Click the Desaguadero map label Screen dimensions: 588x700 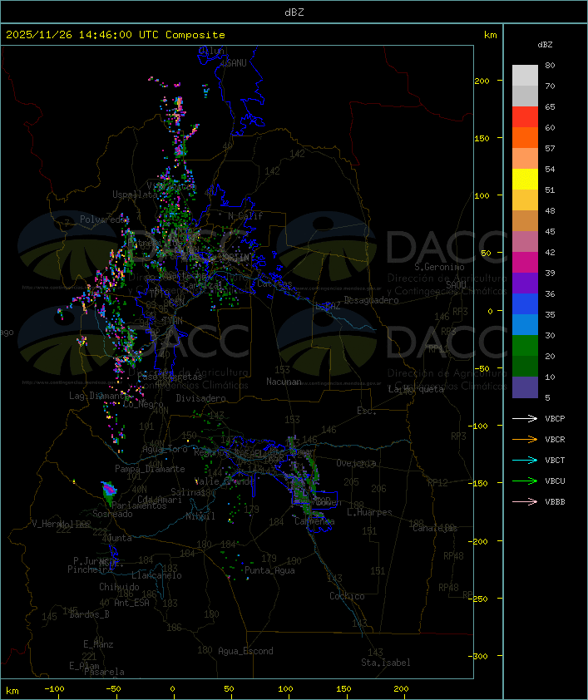click(x=372, y=300)
